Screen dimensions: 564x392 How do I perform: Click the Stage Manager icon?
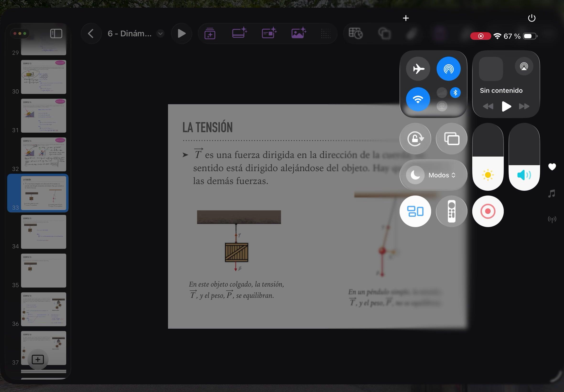point(415,211)
